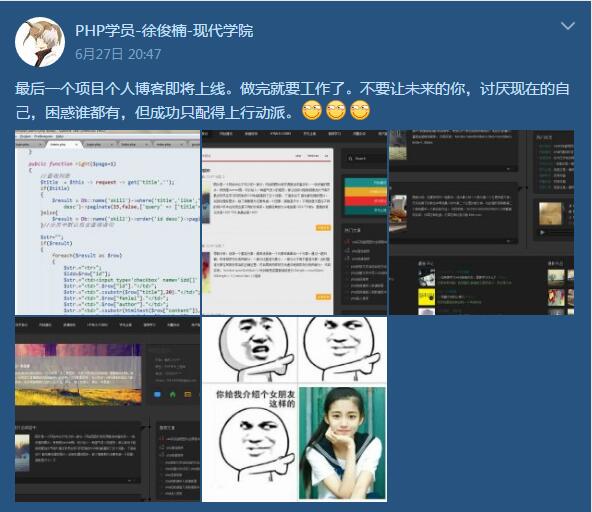Click the landscape banner in homepage screenshot
The height and width of the screenshot is (512, 592).
tap(78, 375)
